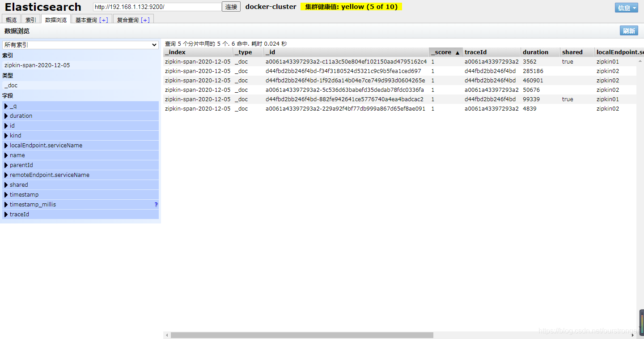Click duration value 4839
The width and height of the screenshot is (644, 339).
(530, 109)
